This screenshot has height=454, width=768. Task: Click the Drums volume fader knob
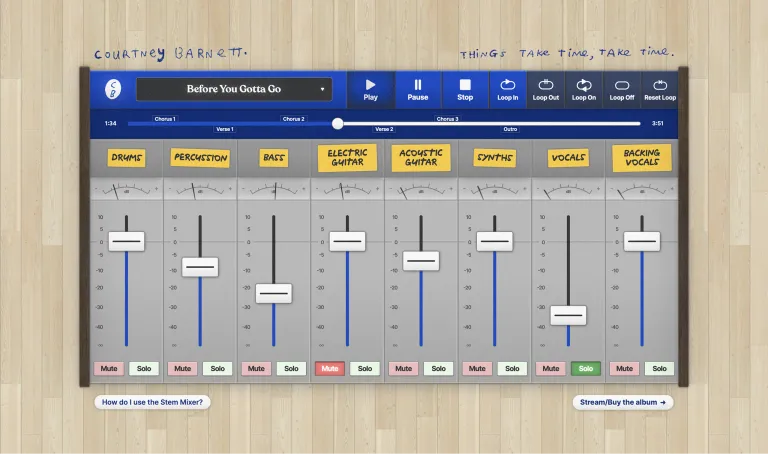126,241
